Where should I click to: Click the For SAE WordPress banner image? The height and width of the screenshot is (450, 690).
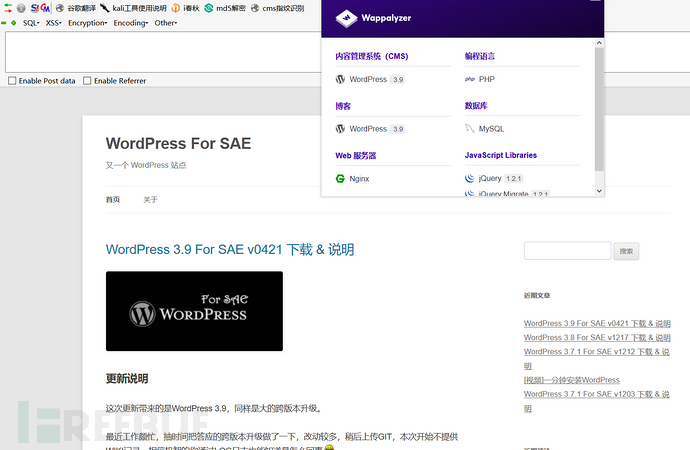pyautogui.click(x=194, y=311)
